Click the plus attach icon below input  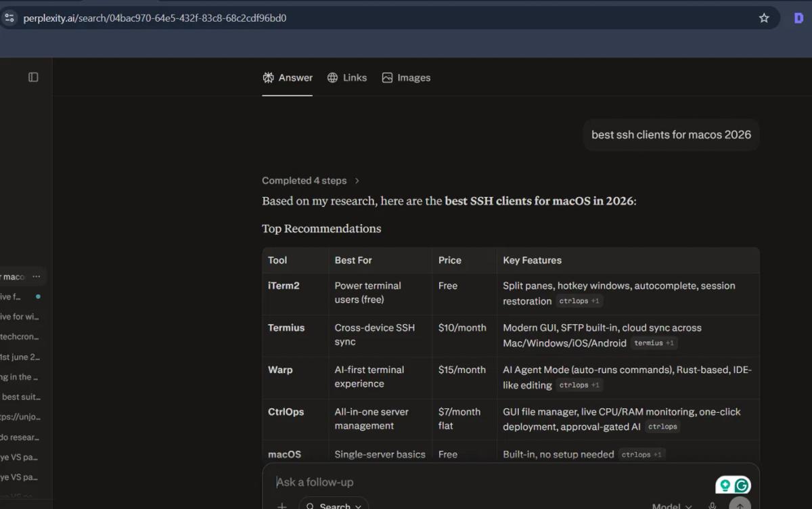click(282, 506)
